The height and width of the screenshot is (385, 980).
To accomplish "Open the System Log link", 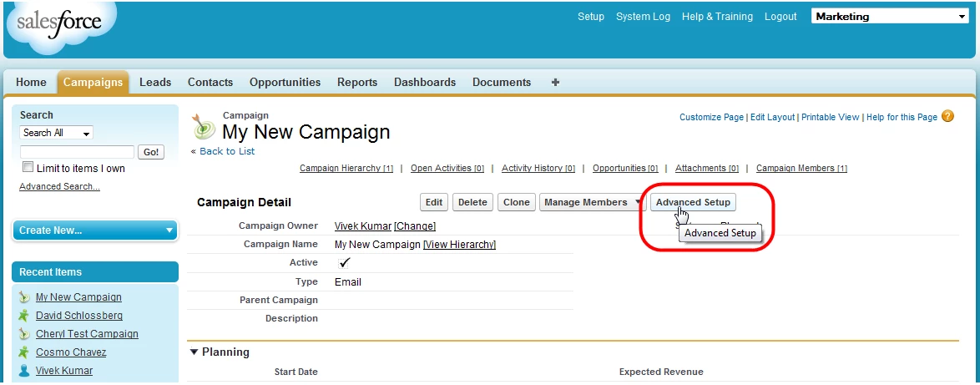I will tap(643, 17).
